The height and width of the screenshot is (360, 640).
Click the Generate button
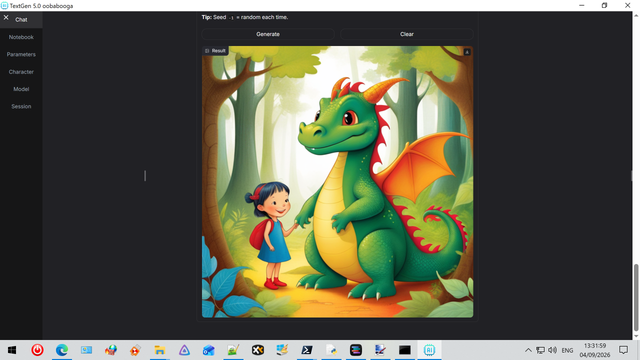point(268,34)
